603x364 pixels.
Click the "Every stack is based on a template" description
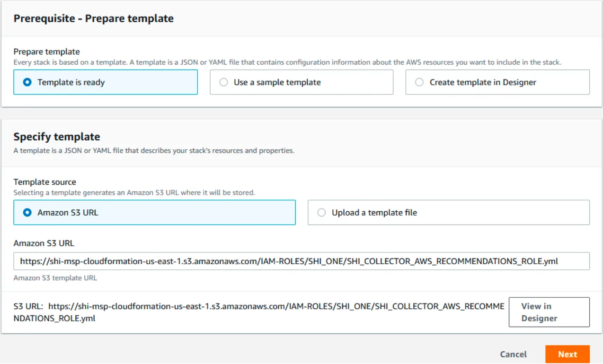point(287,62)
